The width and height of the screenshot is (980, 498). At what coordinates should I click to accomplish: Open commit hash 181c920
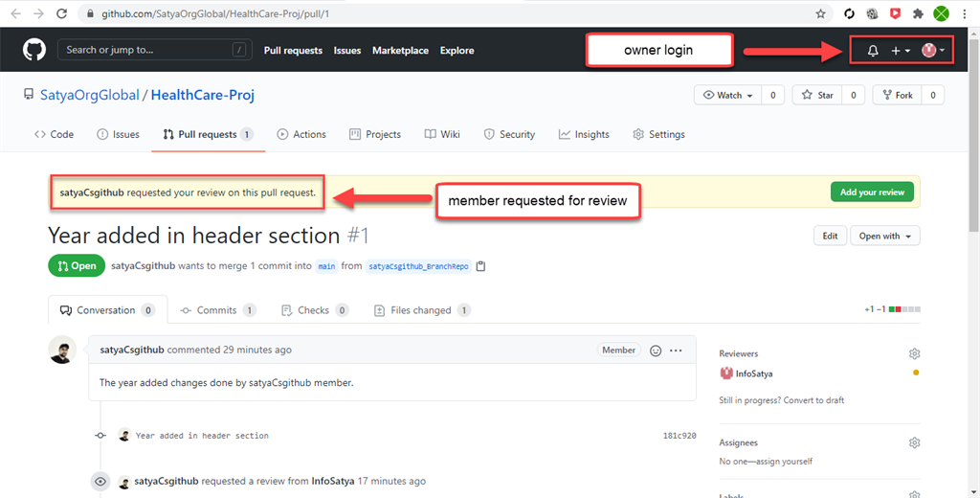[x=679, y=436]
